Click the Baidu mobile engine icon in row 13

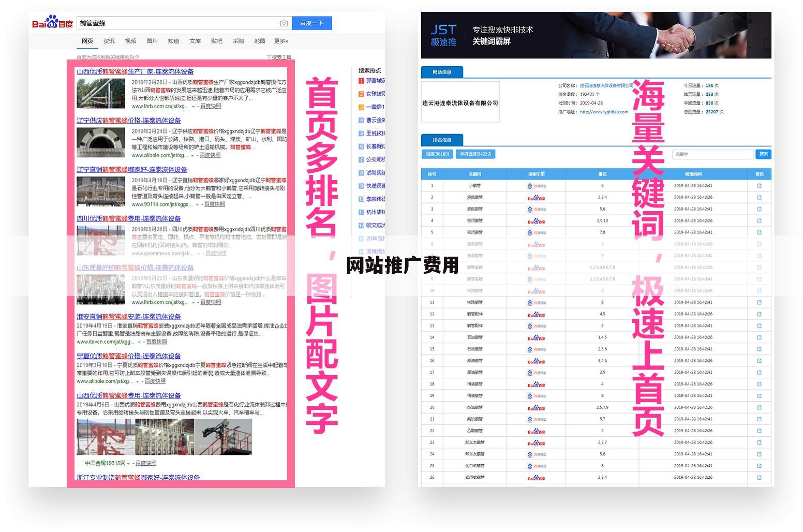pyautogui.click(x=537, y=326)
